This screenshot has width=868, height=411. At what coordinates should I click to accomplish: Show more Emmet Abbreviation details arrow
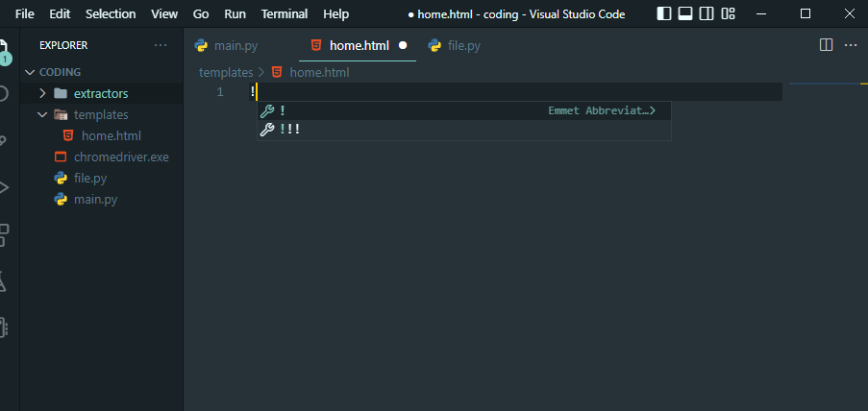coord(653,110)
